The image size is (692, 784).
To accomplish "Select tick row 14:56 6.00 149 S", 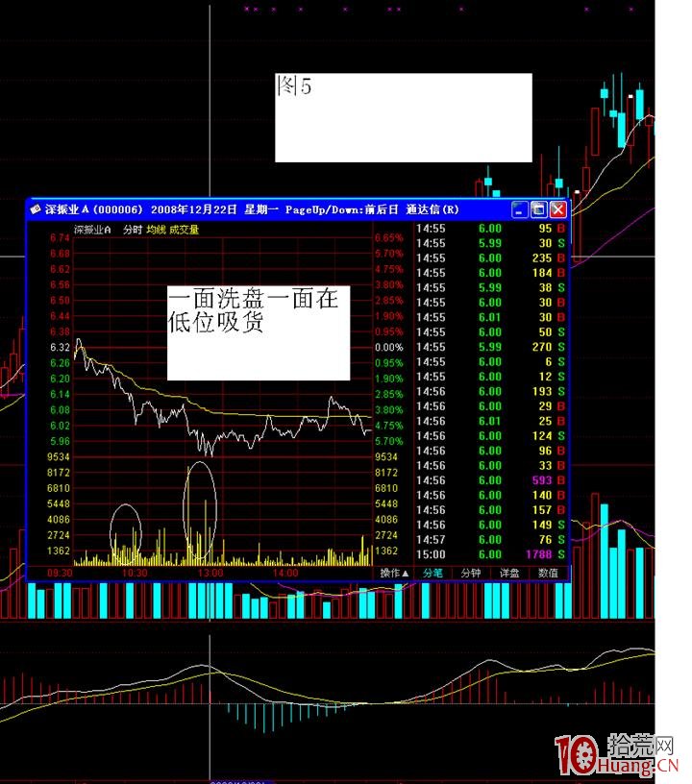I will [x=490, y=525].
